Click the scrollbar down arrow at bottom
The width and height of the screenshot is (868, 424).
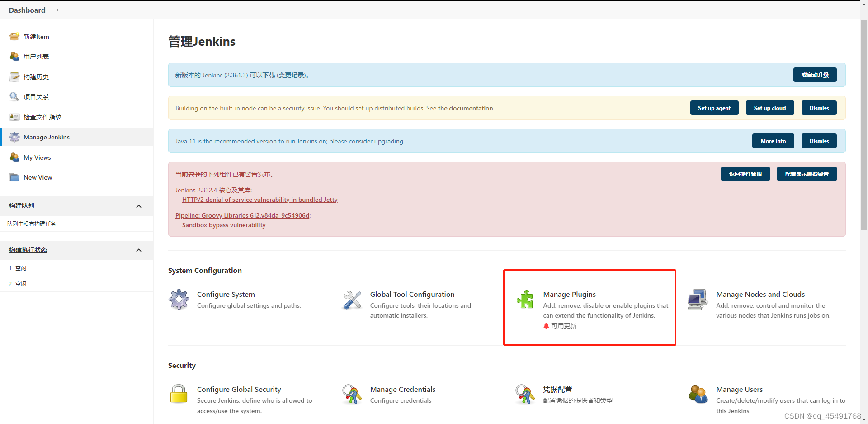pyautogui.click(x=864, y=420)
